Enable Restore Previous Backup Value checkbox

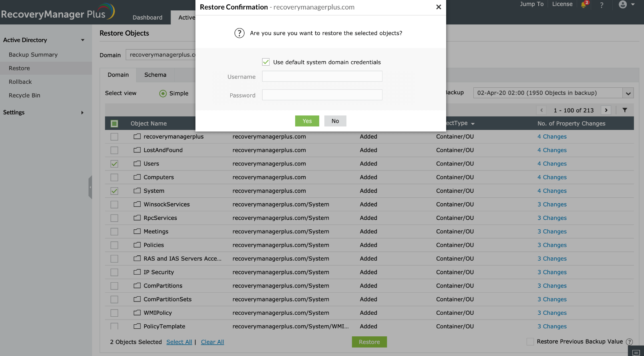pyautogui.click(x=530, y=342)
